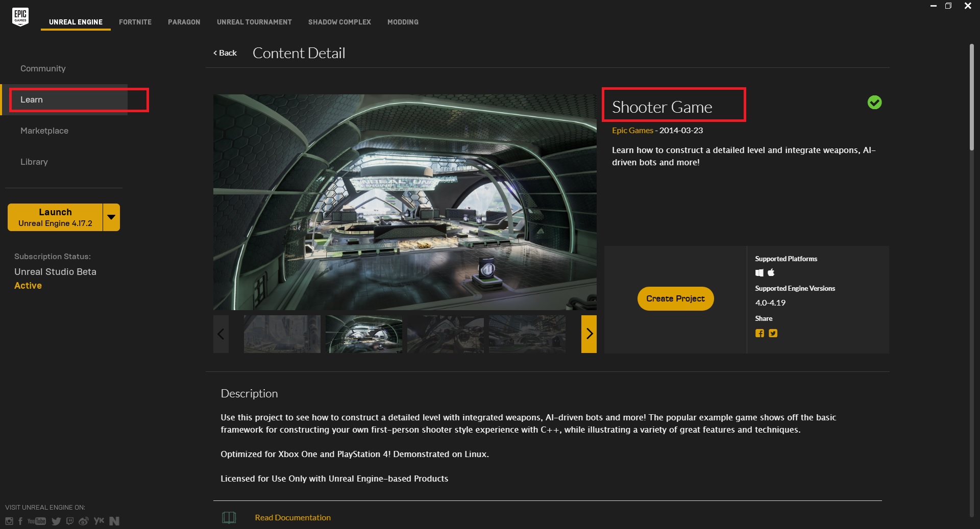Switch to the Fortnite tab
Image resolution: width=980 pixels, height=529 pixels.
(135, 22)
